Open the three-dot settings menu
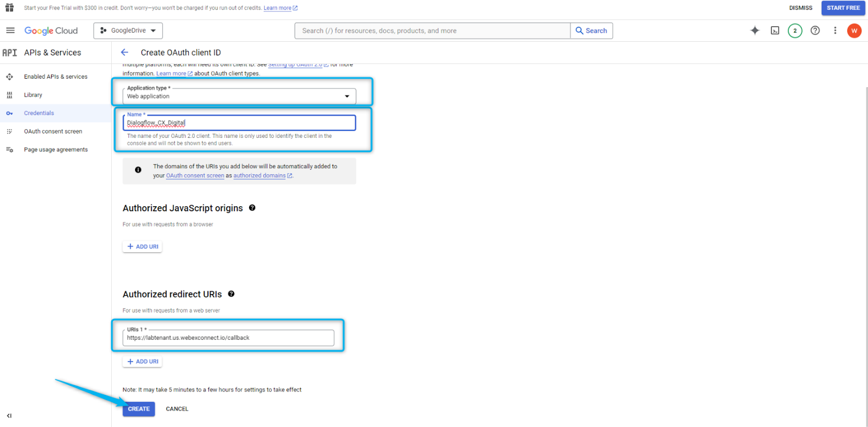The height and width of the screenshot is (427, 868). coord(835,30)
